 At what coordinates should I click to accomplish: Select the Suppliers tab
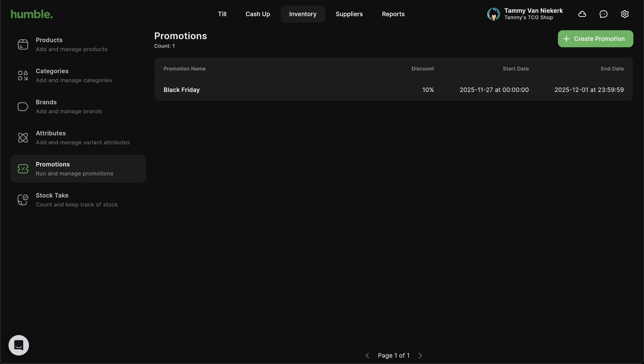(349, 14)
